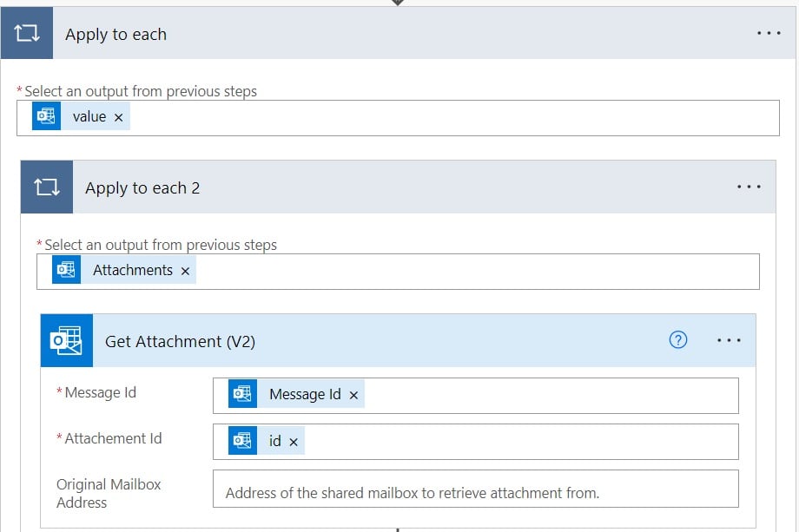
Task: Focus the Apply to each output field
Action: [x=398, y=118]
